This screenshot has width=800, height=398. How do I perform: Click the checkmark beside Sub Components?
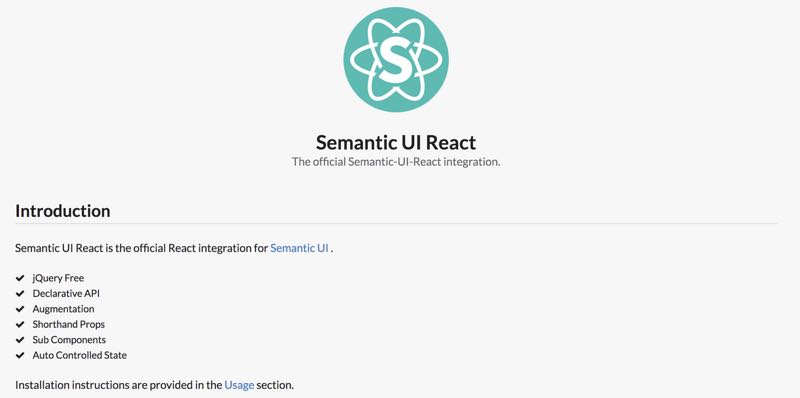pyautogui.click(x=20, y=339)
